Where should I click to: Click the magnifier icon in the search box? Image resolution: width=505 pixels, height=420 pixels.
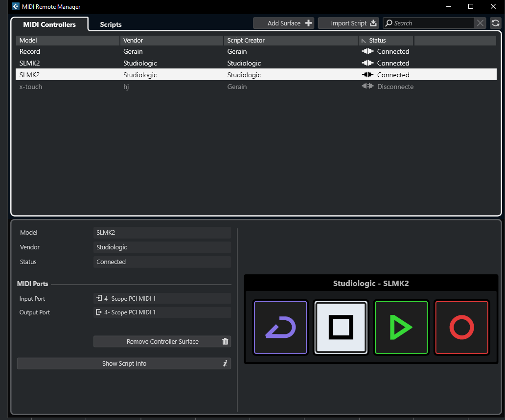(x=389, y=23)
